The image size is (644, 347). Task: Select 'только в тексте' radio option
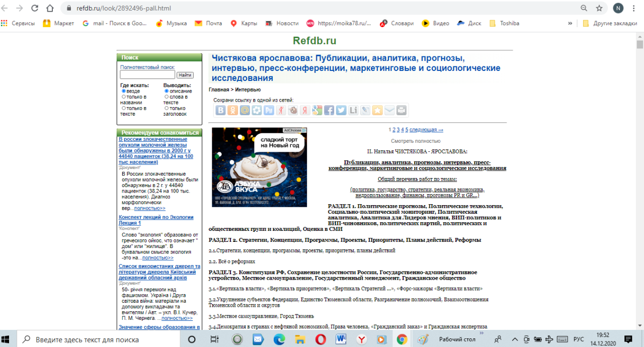point(124,108)
